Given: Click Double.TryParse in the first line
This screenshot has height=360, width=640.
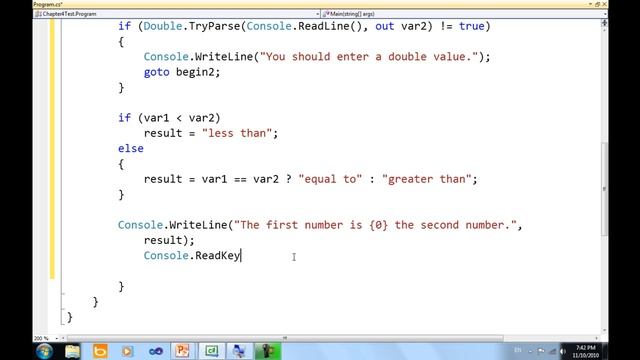Looking at the screenshot, I should [x=191, y=27].
